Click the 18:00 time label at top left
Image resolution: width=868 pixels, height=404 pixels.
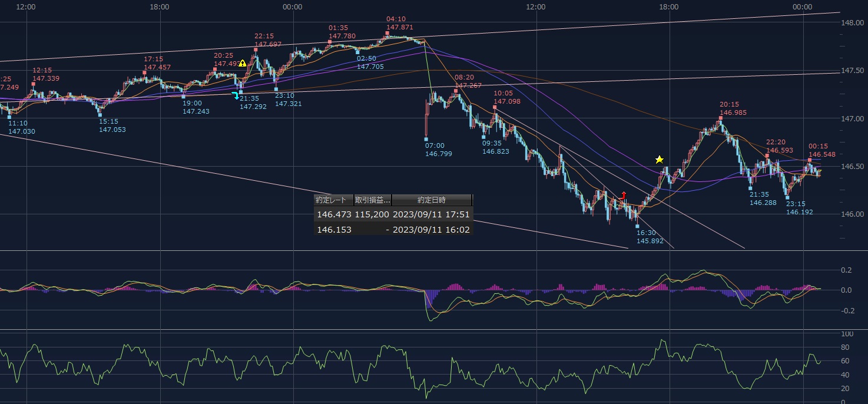click(x=160, y=7)
